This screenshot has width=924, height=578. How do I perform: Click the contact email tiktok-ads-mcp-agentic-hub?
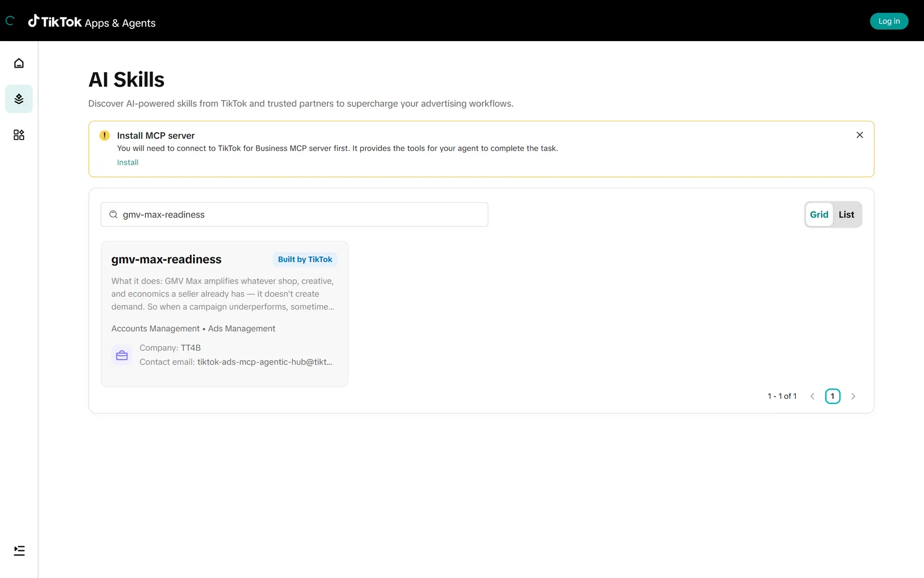click(264, 362)
